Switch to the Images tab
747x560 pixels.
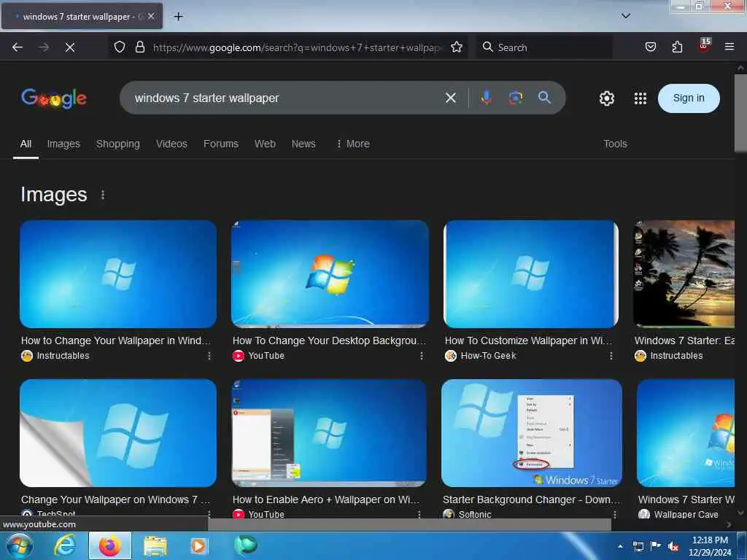coord(63,144)
